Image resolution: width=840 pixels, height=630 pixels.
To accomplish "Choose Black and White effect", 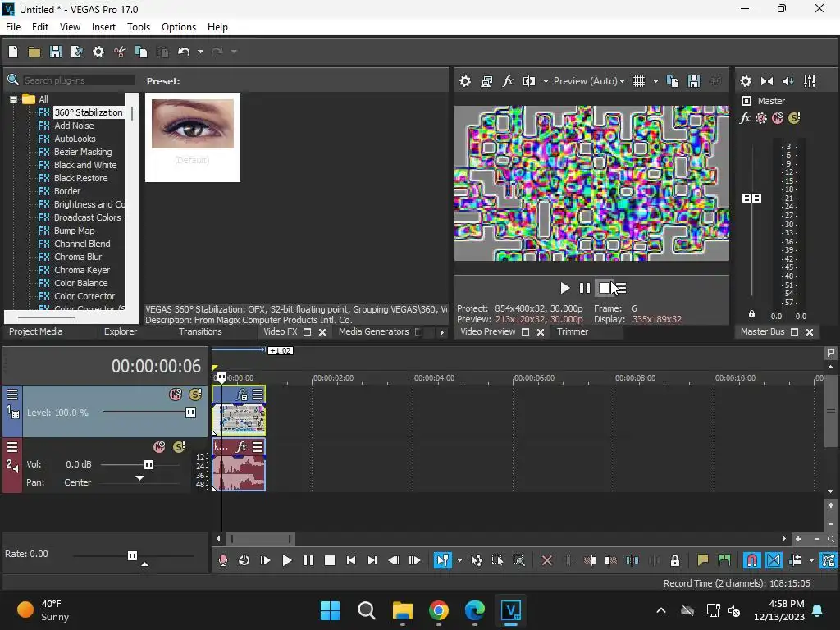I will pos(85,165).
